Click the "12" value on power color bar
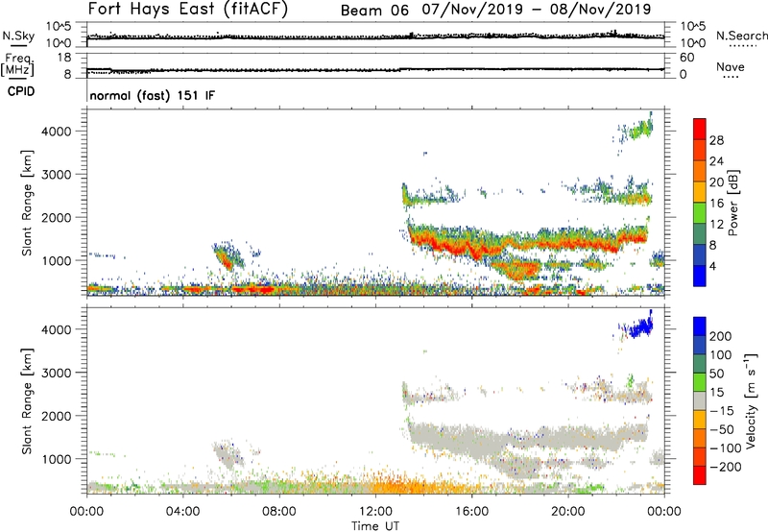 [716, 225]
